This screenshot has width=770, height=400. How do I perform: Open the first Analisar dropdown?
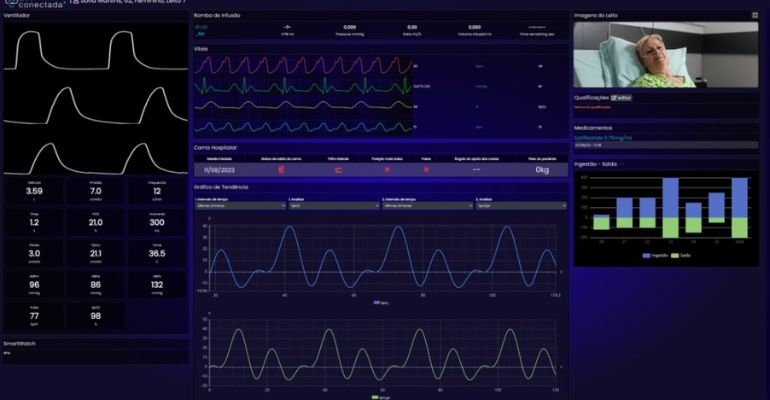[x=332, y=206]
